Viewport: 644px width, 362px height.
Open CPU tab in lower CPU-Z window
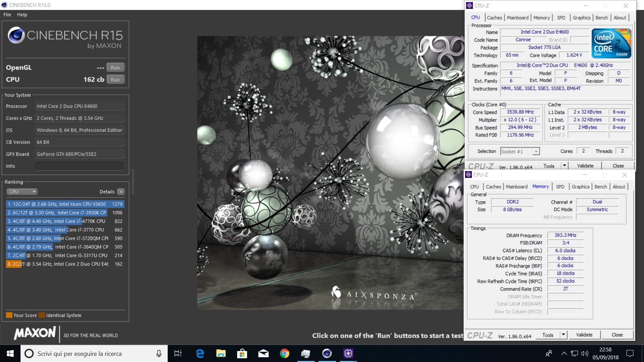[475, 187]
